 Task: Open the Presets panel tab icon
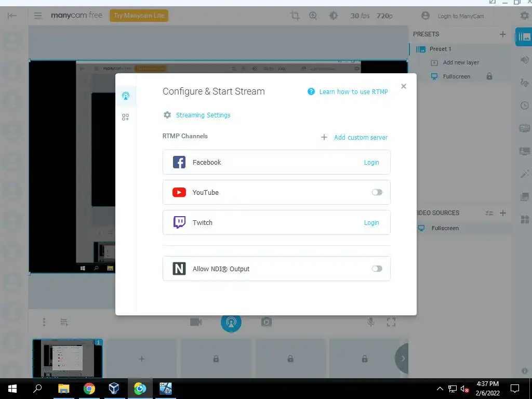pos(524,37)
